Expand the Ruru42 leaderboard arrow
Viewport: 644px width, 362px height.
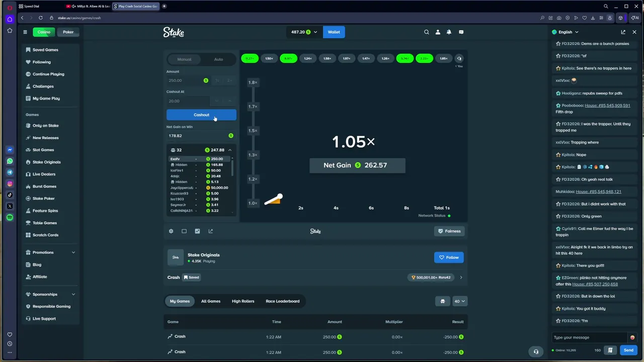click(461, 278)
